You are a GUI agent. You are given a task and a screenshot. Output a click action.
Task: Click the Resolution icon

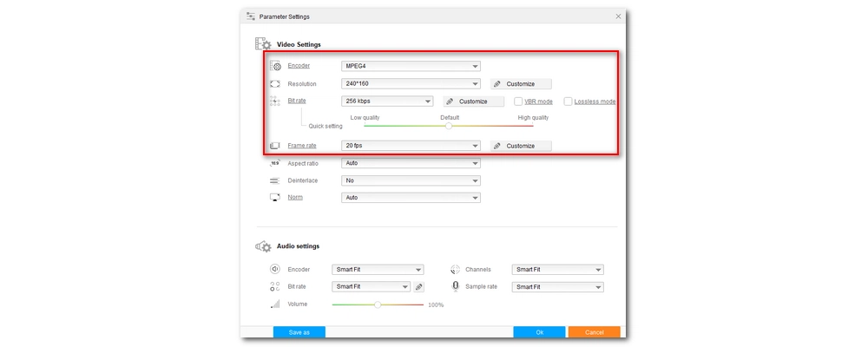pos(275,84)
